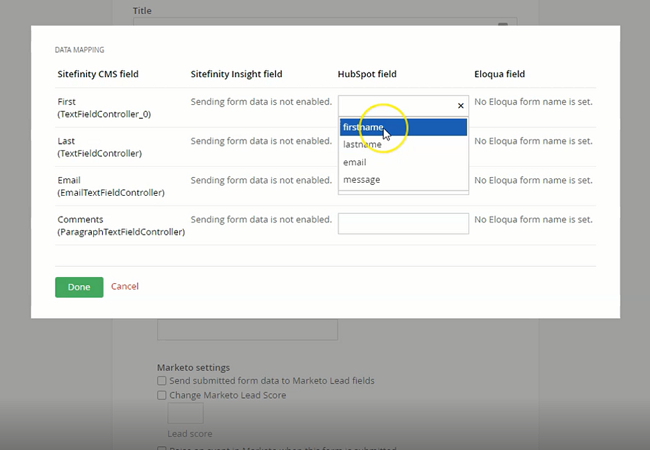Choose lastname in the dropdown list
The image size is (650, 450).
click(x=403, y=145)
